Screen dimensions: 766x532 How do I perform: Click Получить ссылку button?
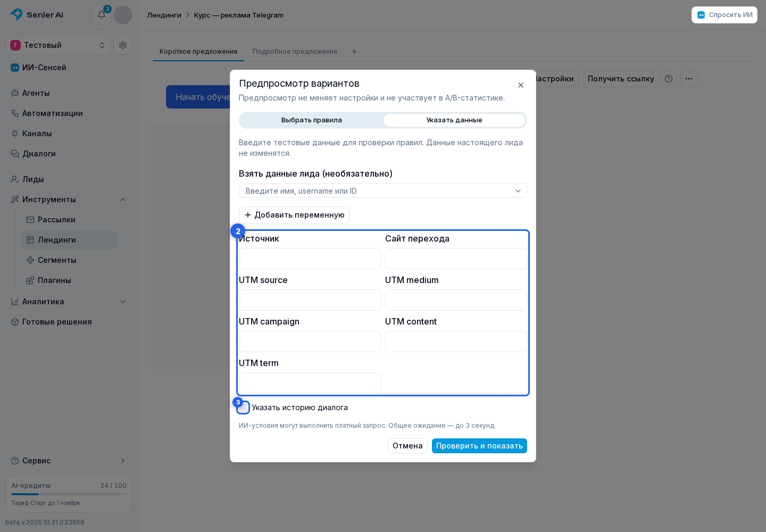(621, 79)
